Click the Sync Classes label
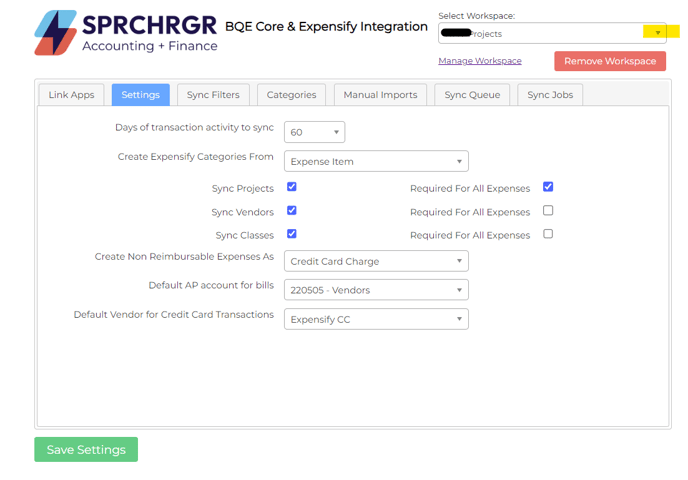 pyautogui.click(x=244, y=235)
